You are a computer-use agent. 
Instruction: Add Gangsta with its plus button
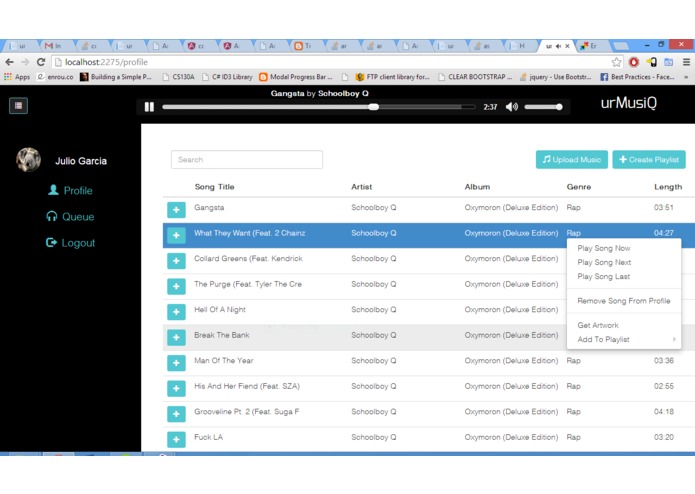pyautogui.click(x=176, y=210)
